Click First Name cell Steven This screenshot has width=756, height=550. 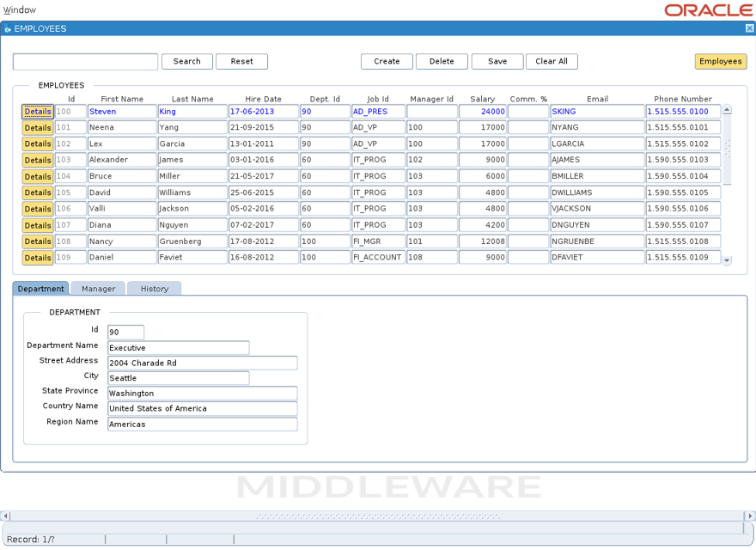[x=122, y=112]
